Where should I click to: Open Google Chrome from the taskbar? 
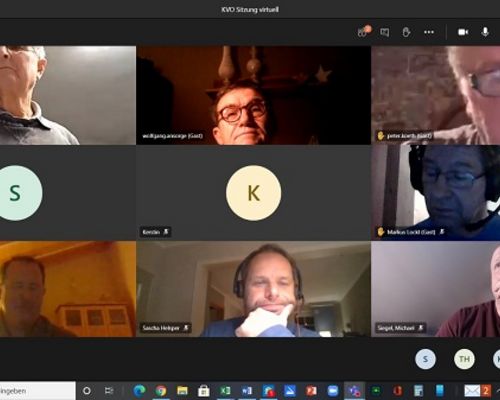point(161,391)
